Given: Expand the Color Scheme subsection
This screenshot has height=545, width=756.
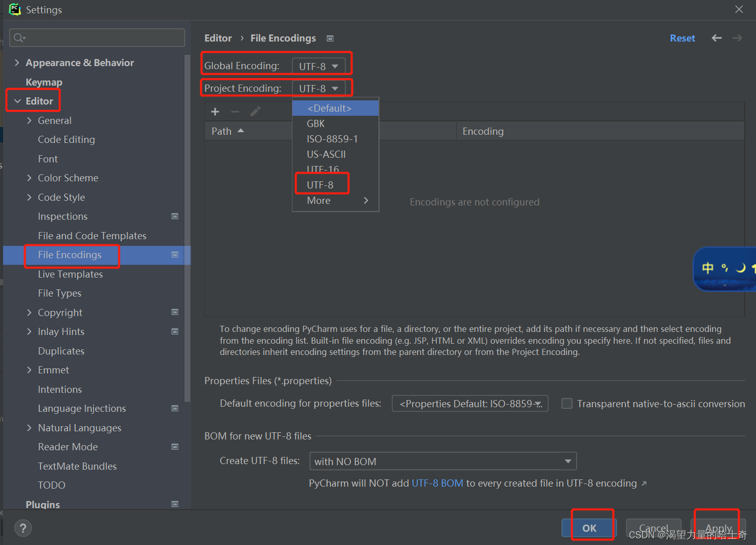Looking at the screenshot, I should coord(29,178).
